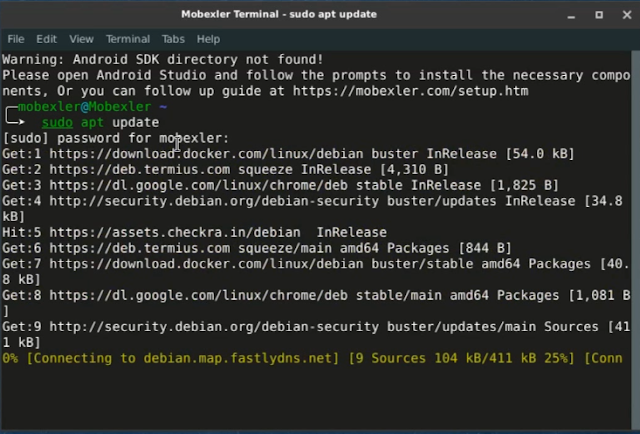The height and width of the screenshot is (434, 640).
Task: Click the '9 Sources 104 kB/411 kB 25%' progress
Action: 461,358
